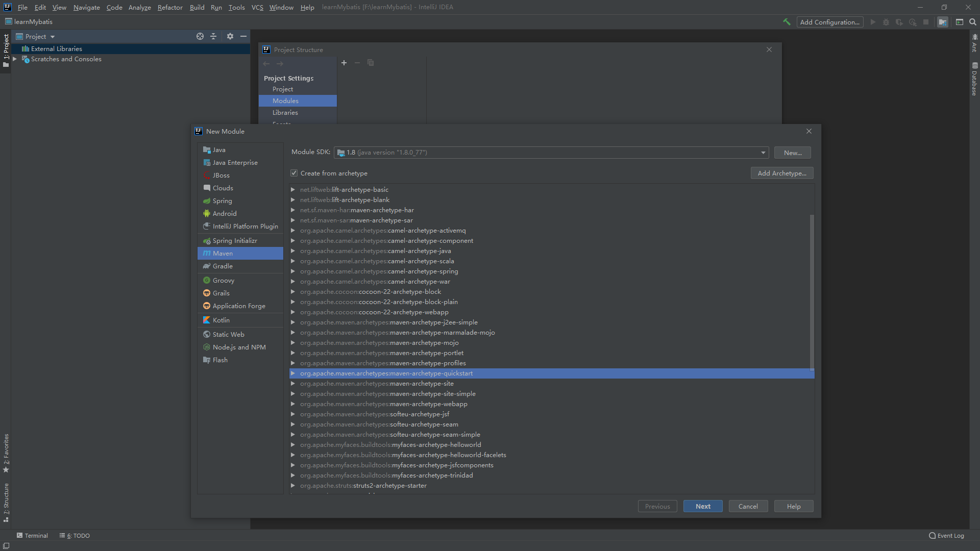
Task: Click the plus add icon in Project Structure
Action: pyautogui.click(x=344, y=63)
